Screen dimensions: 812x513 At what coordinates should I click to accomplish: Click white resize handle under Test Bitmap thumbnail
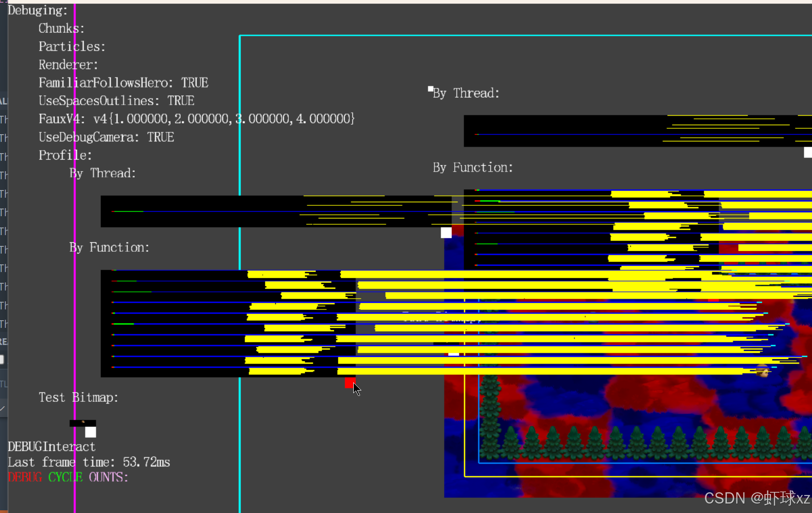point(91,432)
